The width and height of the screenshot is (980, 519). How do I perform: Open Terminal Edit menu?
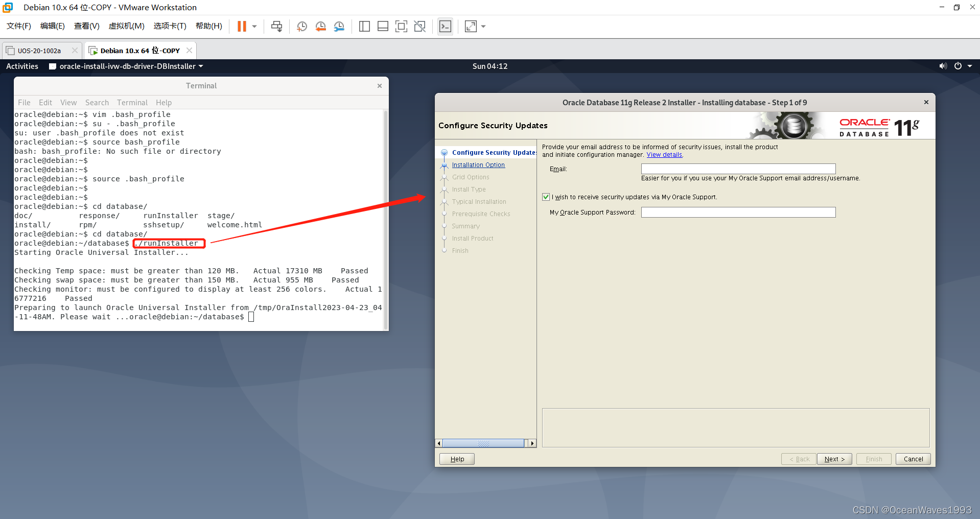coord(45,103)
